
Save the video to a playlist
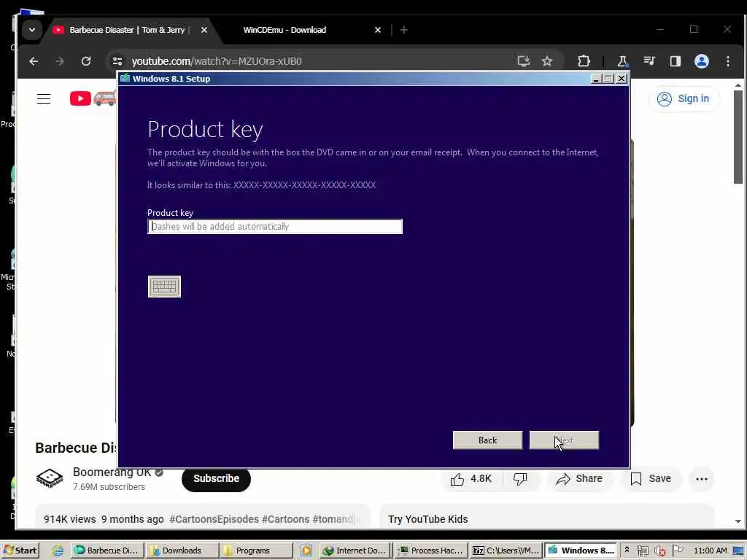pos(650,478)
